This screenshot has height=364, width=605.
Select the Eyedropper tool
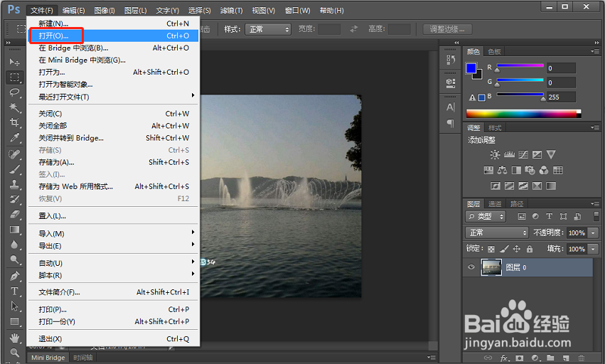tap(15, 138)
